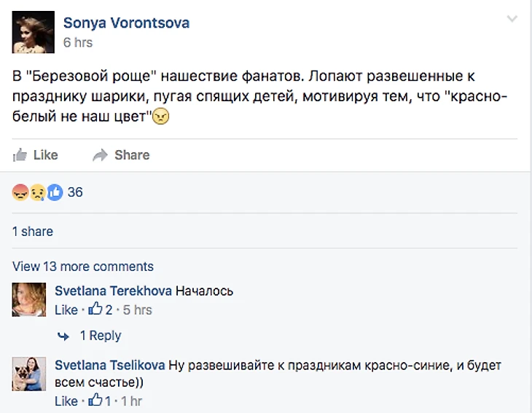Like Svetlana Tselikova's comment
This screenshot has height=413, width=532.
pos(66,401)
